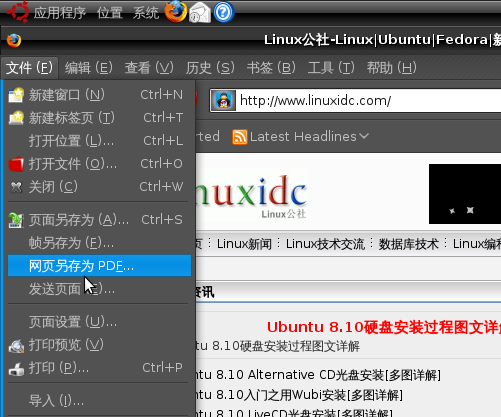
Task: Click the printer icon next to 打印
Action: 16,369
